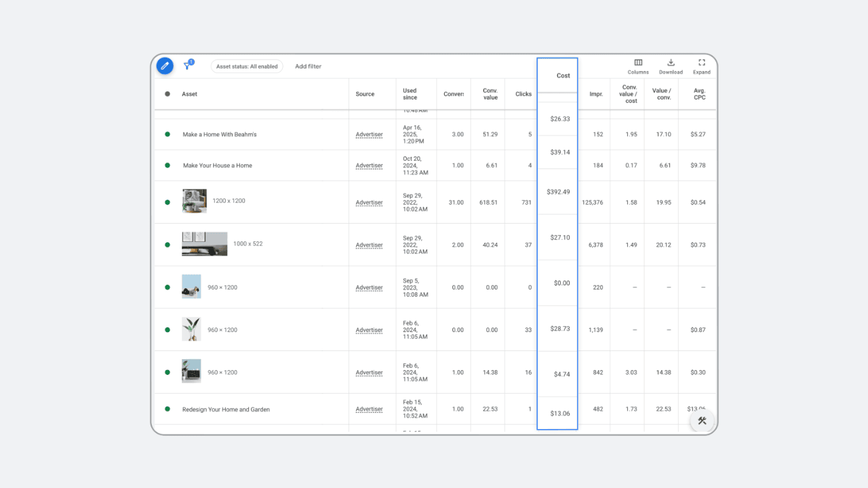
Task: Click the 6,378 impressions value
Action: point(595,245)
